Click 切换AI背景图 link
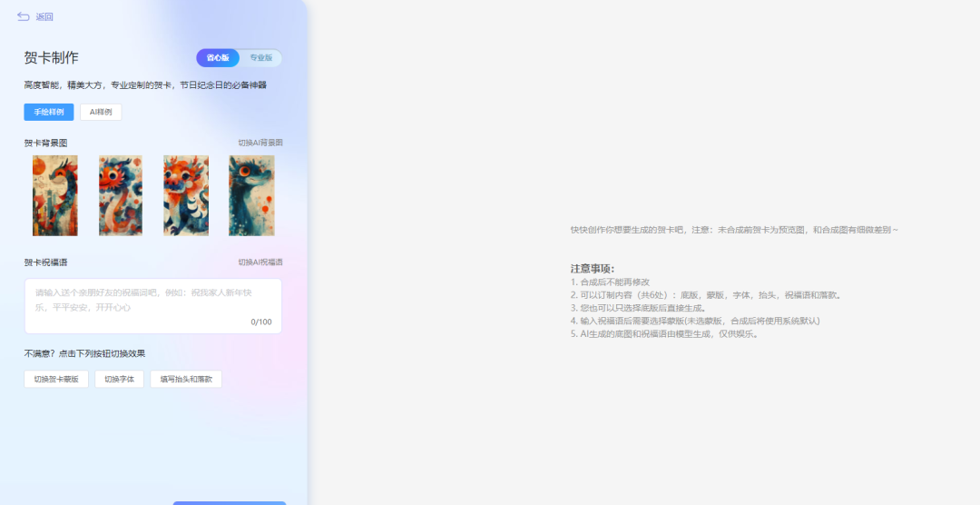The height and width of the screenshot is (505, 980). point(260,143)
